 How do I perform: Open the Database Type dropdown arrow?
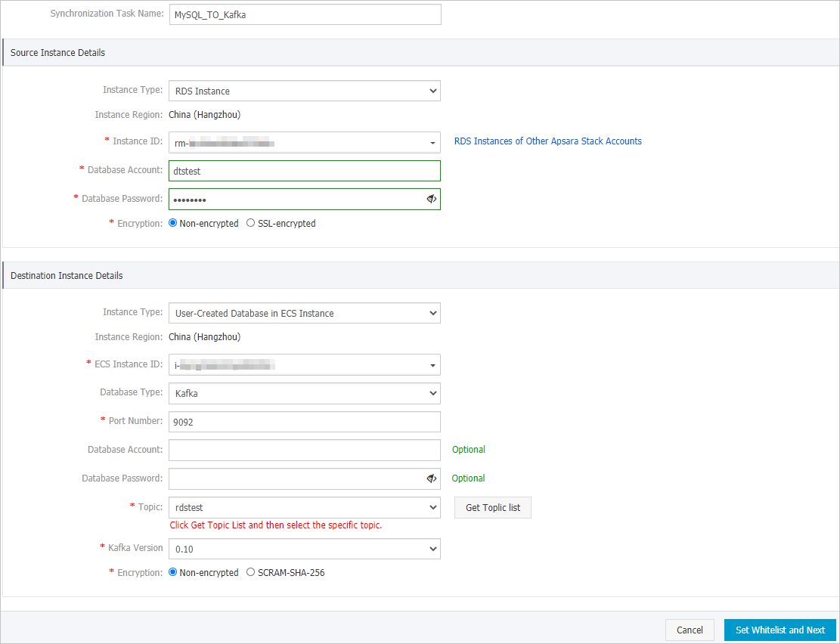(432, 392)
